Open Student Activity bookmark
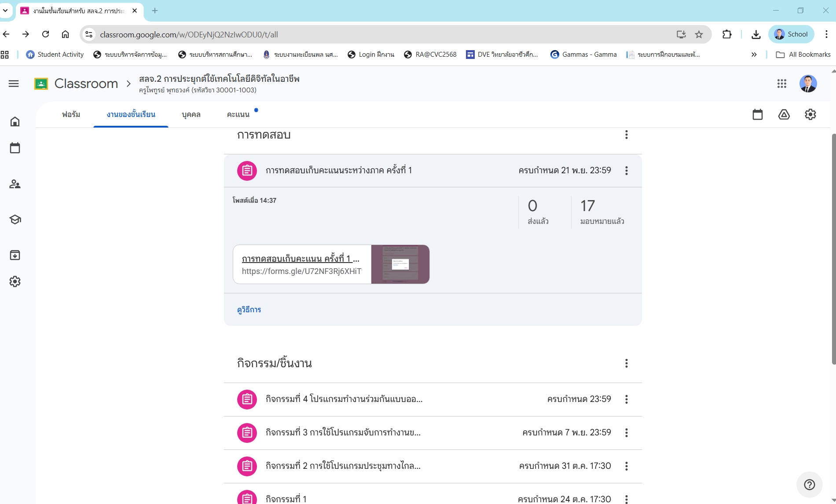 tap(55, 55)
